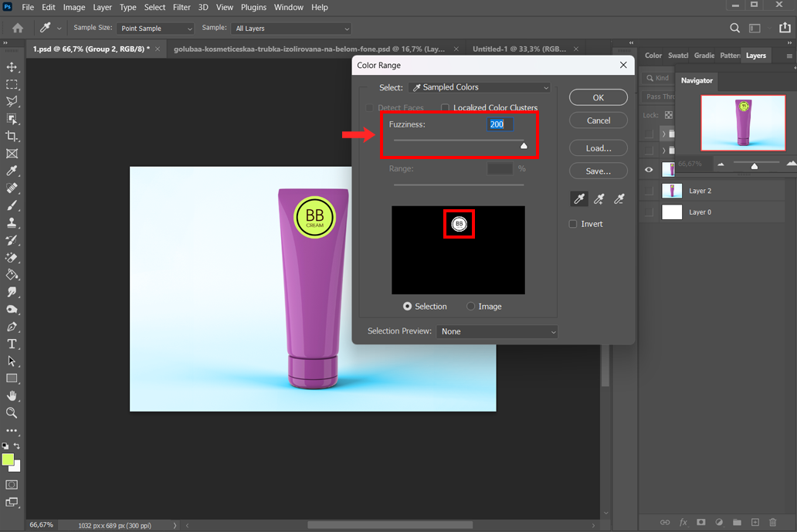Open the File menu
The height and width of the screenshot is (532, 797).
[x=28, y=7]
